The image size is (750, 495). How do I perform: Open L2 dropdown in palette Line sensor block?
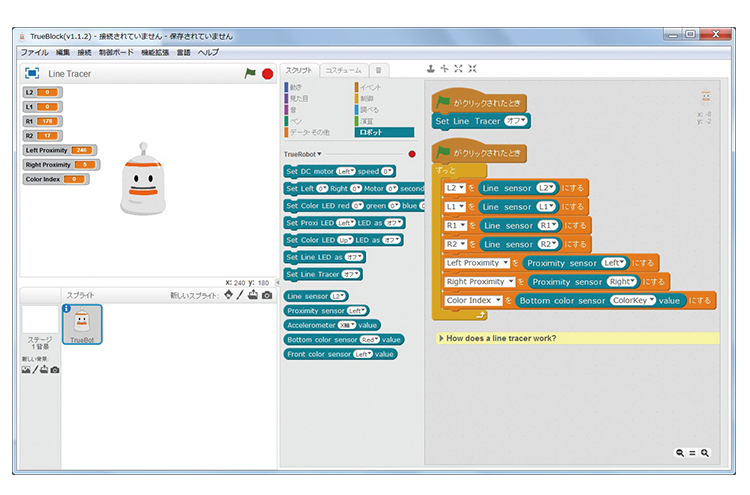(x=338, y=297)
